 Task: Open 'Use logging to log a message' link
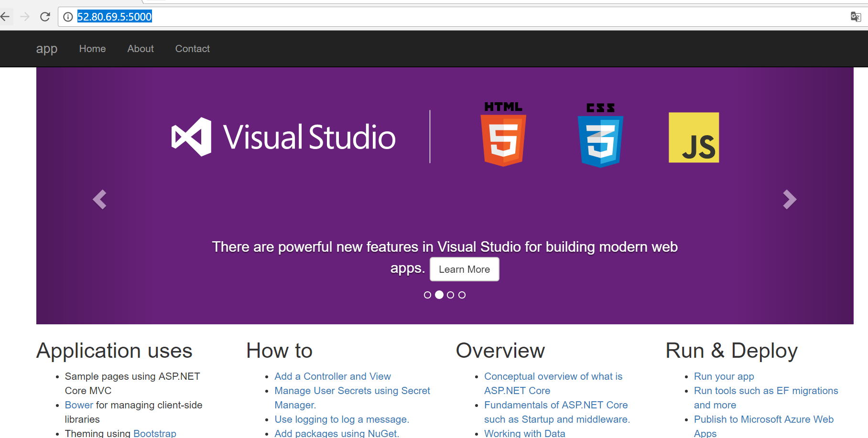pos(342,419)
